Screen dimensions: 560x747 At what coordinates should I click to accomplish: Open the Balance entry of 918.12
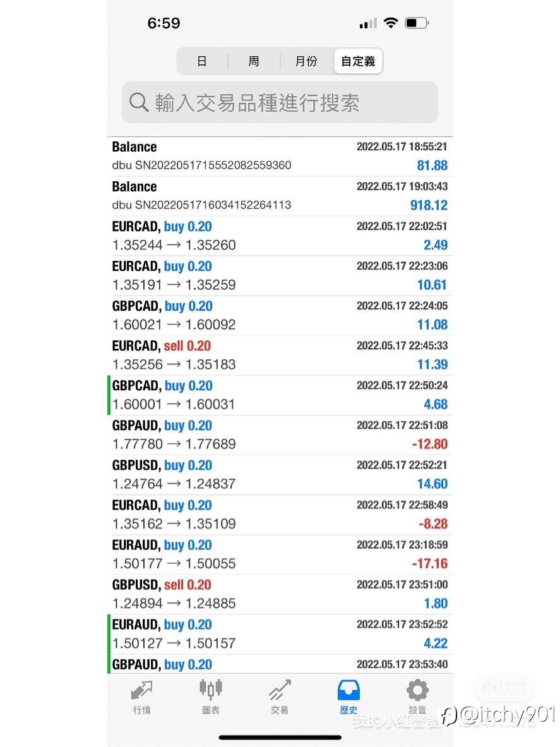tap(280, 196)
